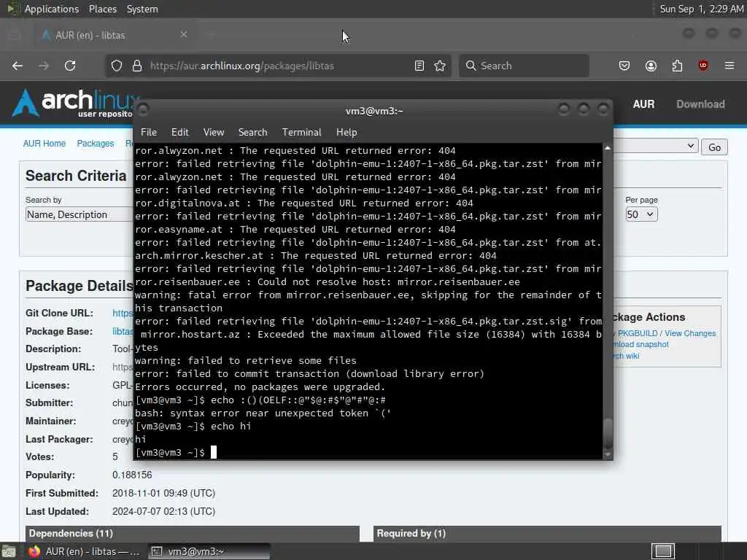The height and width of the screenshot is (560, 747).
Task: Click the Popularity value 0.188156
Action: click(x=132, y=475)
